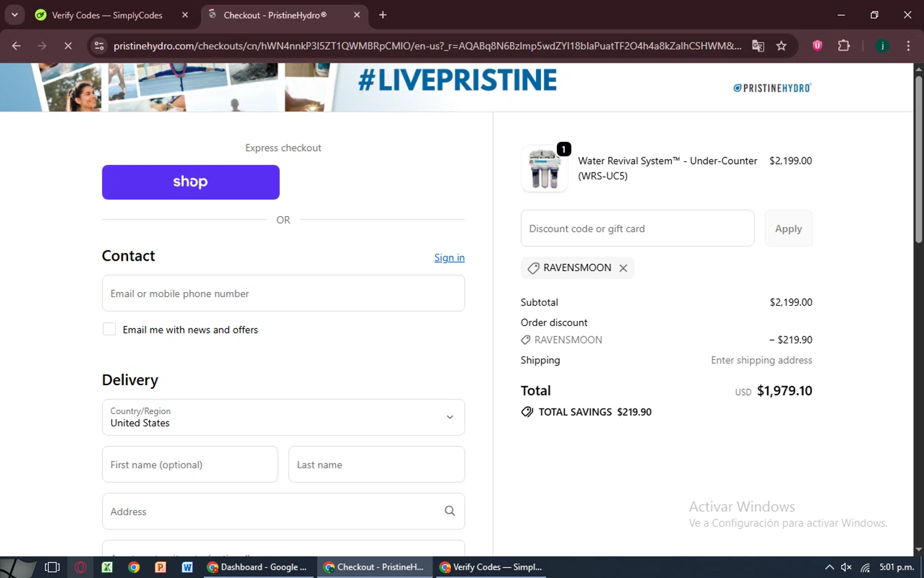
Task: Click the scroll down arrow
Action: [918, 549]
